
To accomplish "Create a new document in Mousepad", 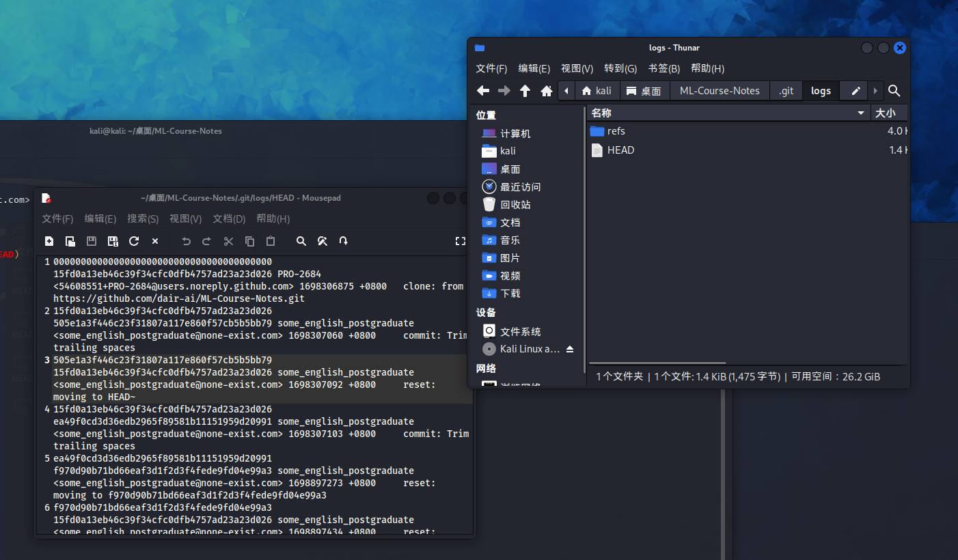I will pos(49,241).
